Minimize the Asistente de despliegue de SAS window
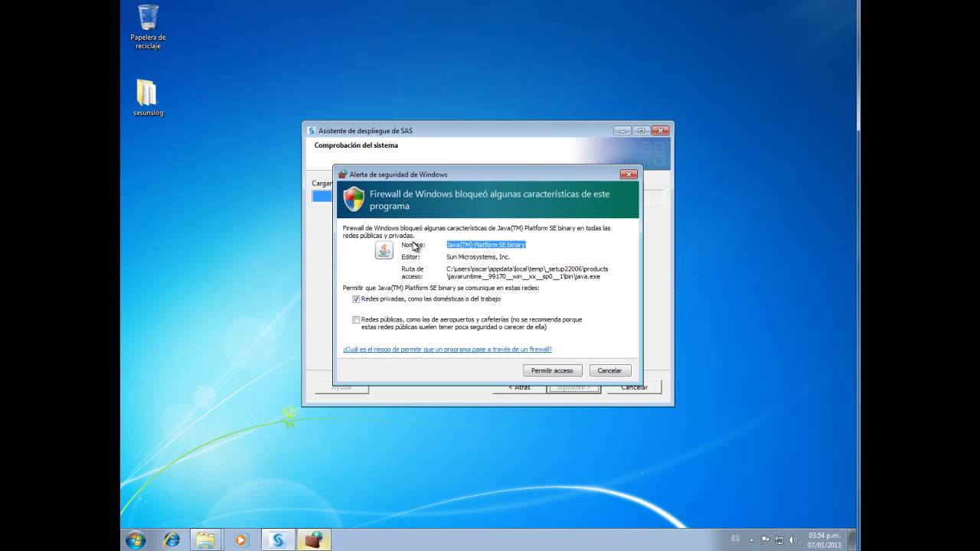The image size is (980, 551). click(x=622, y=131)
